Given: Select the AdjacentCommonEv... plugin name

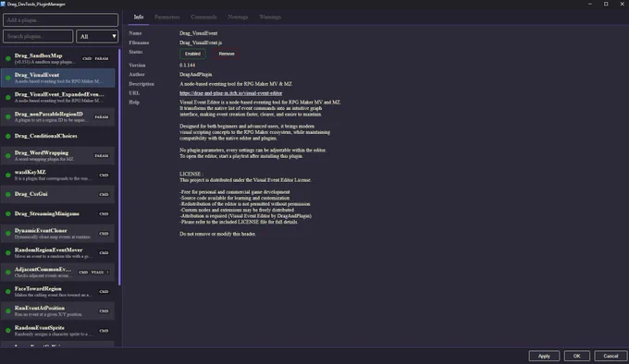Looking at the screenshot, I should click(x=43, y=269).
